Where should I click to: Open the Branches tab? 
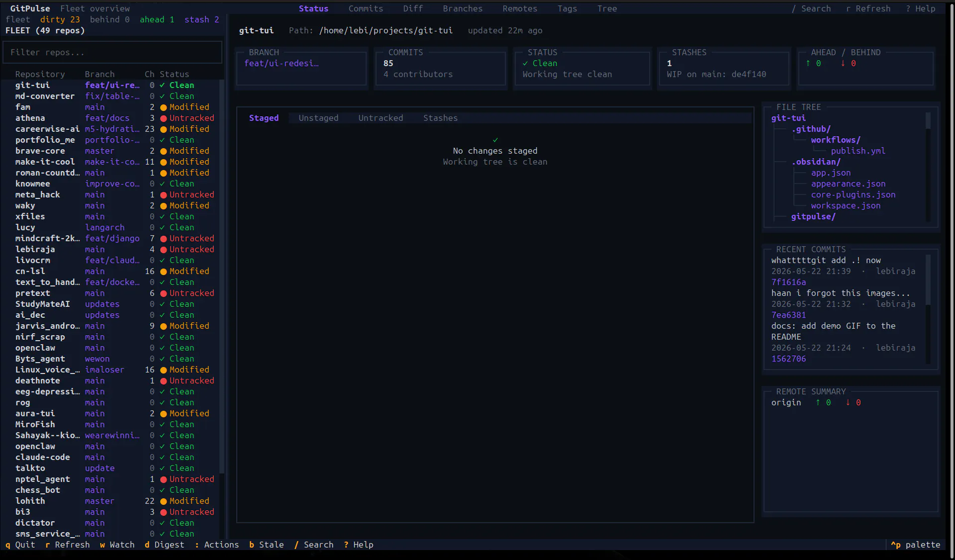(x=463, y=8)
